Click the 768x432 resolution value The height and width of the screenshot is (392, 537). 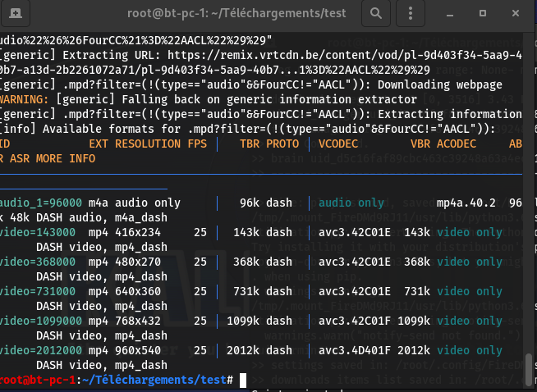tap(138, 321)
